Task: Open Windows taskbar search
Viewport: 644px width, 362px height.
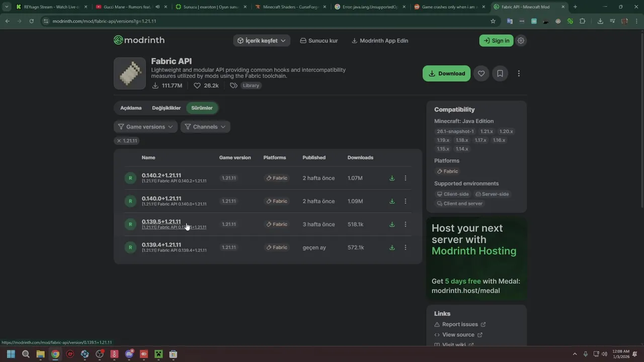Action: tap(26, 354)
